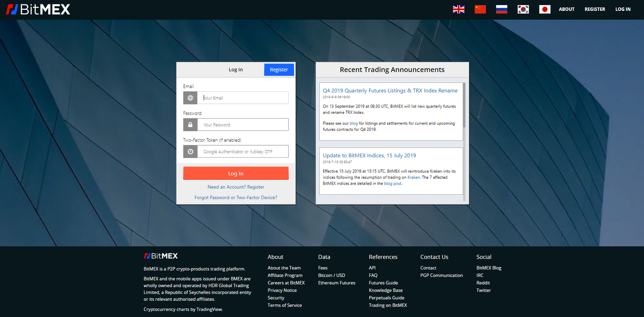Open IRC social link
This screenshot has width=644, height=317.
(x=480, y=276)
